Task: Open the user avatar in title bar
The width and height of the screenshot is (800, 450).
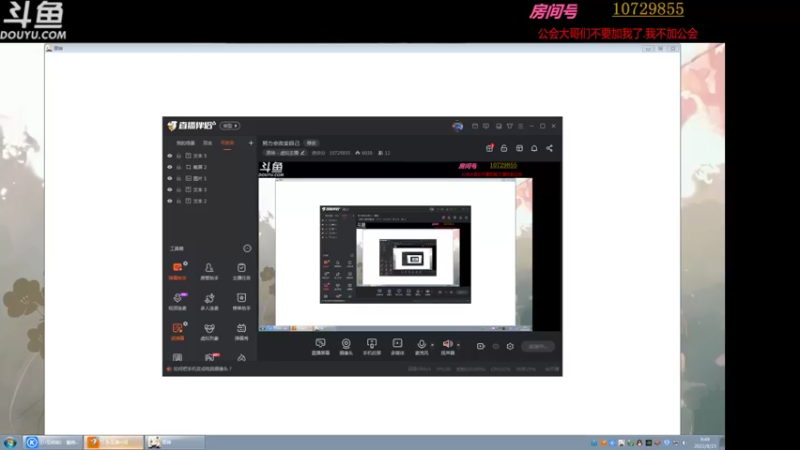Action: coord(457,126)
